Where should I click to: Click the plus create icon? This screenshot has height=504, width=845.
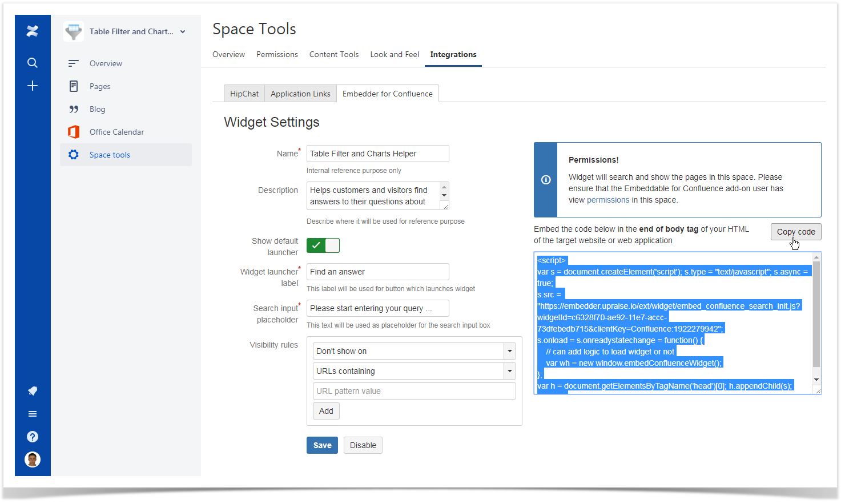(x=33, y=86)
